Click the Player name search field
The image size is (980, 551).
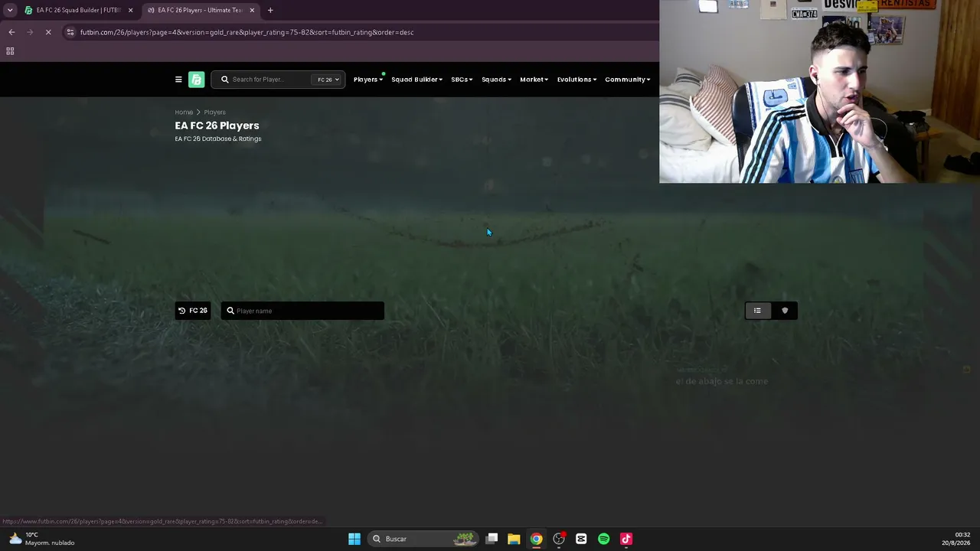302,311
